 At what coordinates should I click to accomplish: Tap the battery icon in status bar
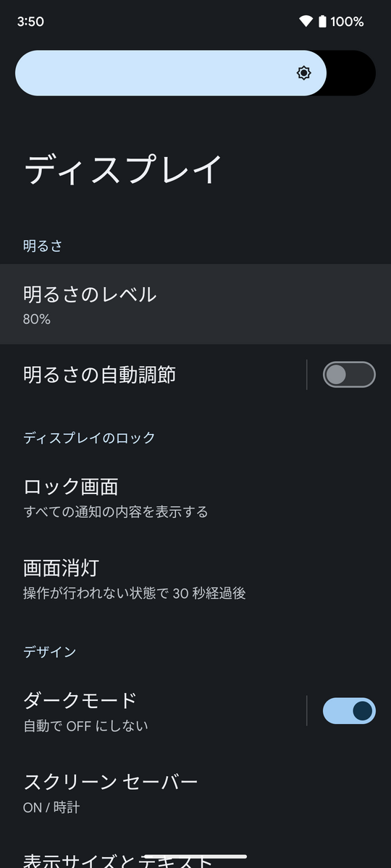pos(322,22)
